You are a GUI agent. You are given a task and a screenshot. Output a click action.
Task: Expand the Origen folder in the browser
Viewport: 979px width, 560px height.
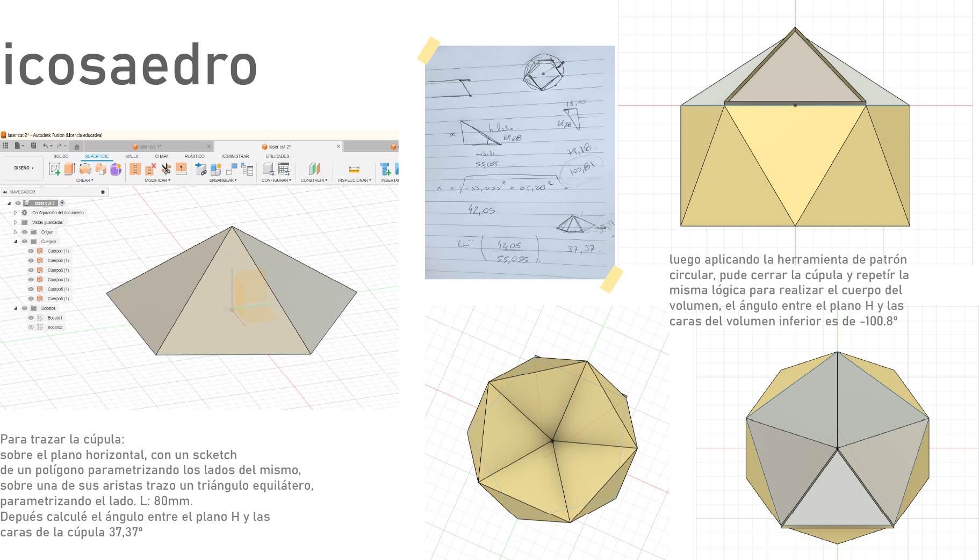16,232
